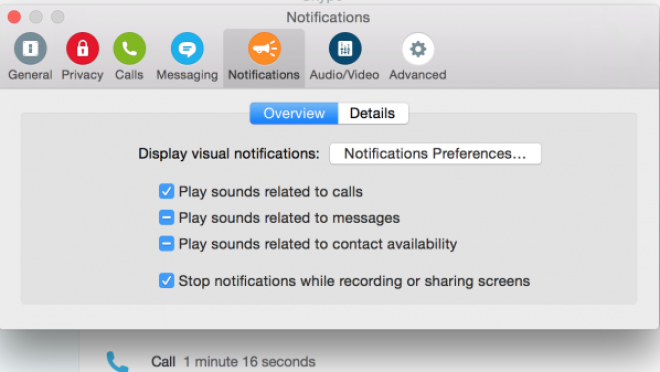The height and width of the screenshot is (372, 660).
Task: Open the General preferences icon
Action: pos(30,48)
